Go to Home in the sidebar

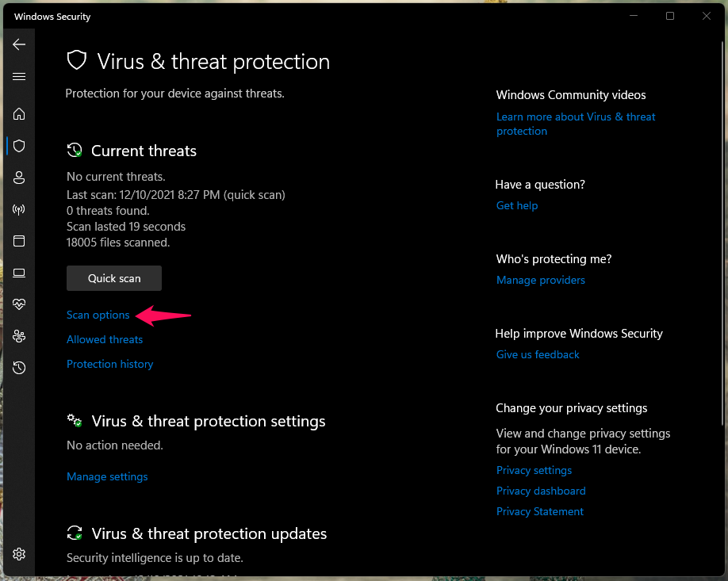pos(19,114)
